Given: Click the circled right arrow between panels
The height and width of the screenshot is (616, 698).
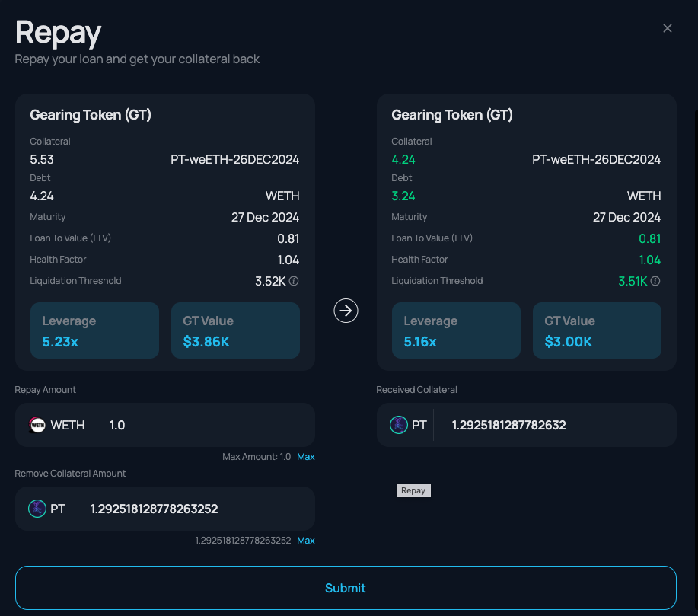Looking at the screenshot, I should pos(346,311).
